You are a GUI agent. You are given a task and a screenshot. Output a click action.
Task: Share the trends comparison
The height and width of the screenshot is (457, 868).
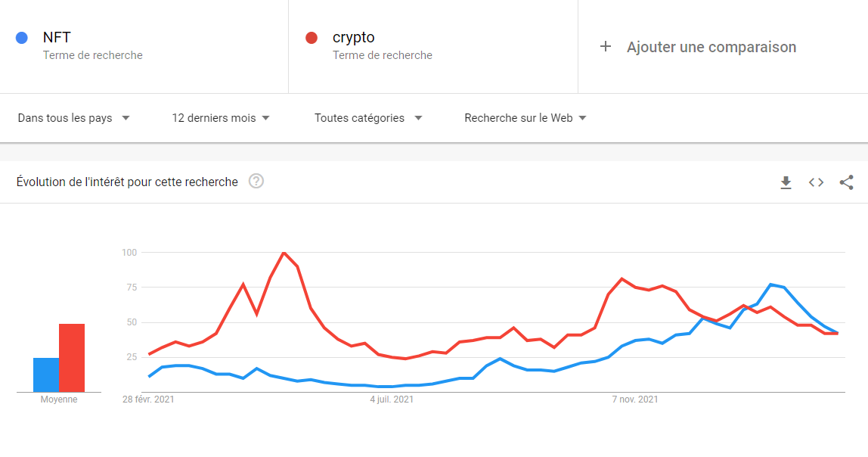pyautogui.click(x=846, y=182)
